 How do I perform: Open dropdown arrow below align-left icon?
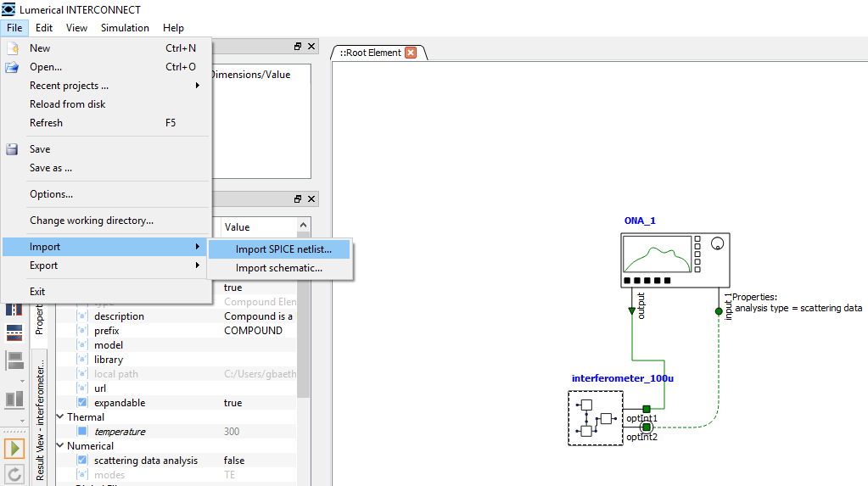(22, 381)
